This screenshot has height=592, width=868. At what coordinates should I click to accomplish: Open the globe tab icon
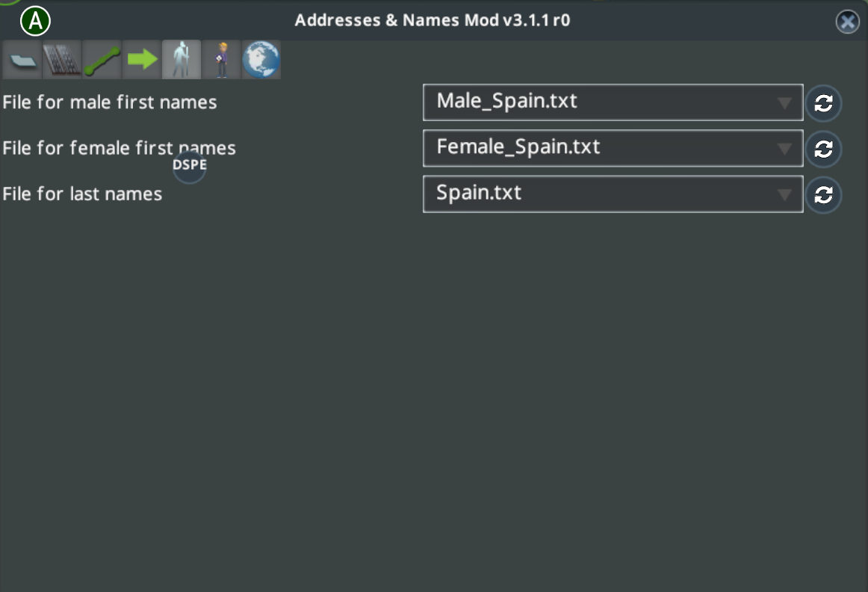click(261, 59)
